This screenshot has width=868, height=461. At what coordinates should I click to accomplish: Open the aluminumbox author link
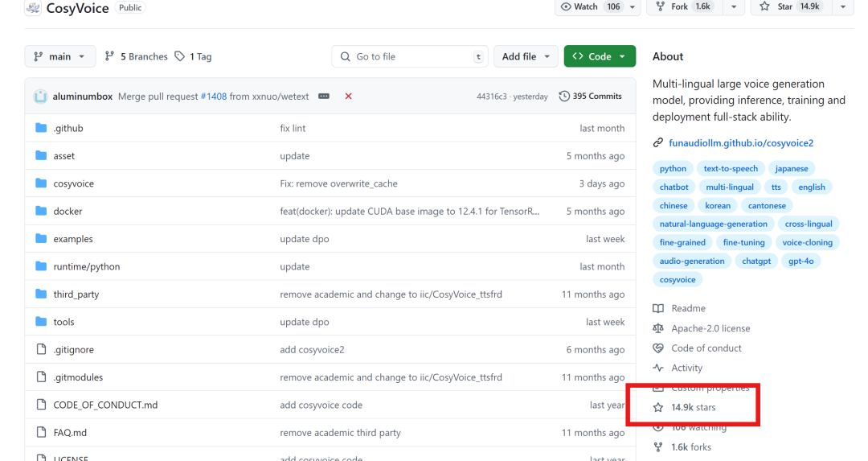pos(83,97)
